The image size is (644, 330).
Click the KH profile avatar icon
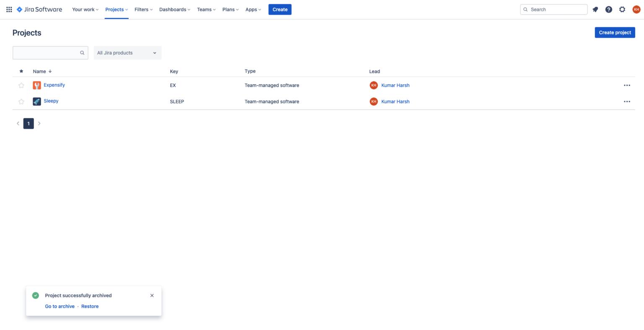(x=636, y=9)
